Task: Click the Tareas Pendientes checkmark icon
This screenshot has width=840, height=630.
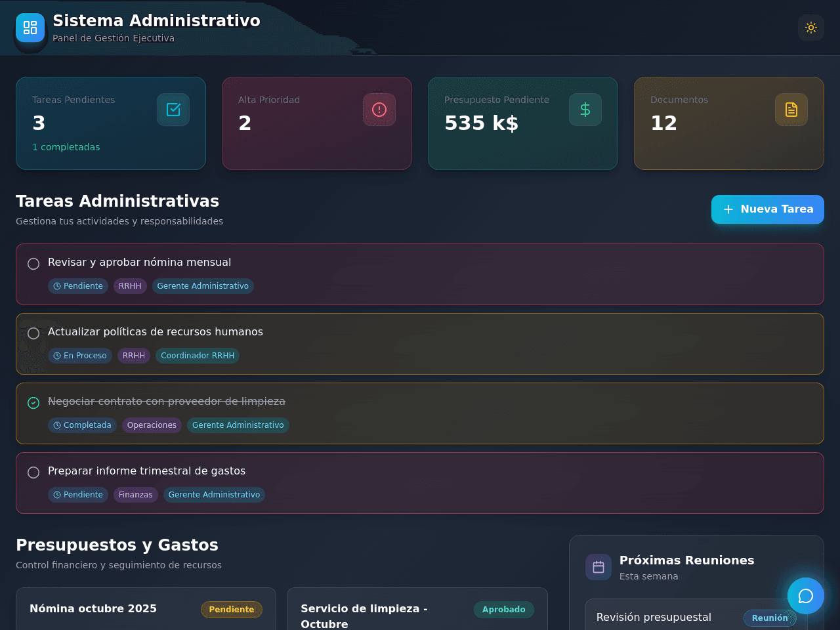Action: pos(173,110)
